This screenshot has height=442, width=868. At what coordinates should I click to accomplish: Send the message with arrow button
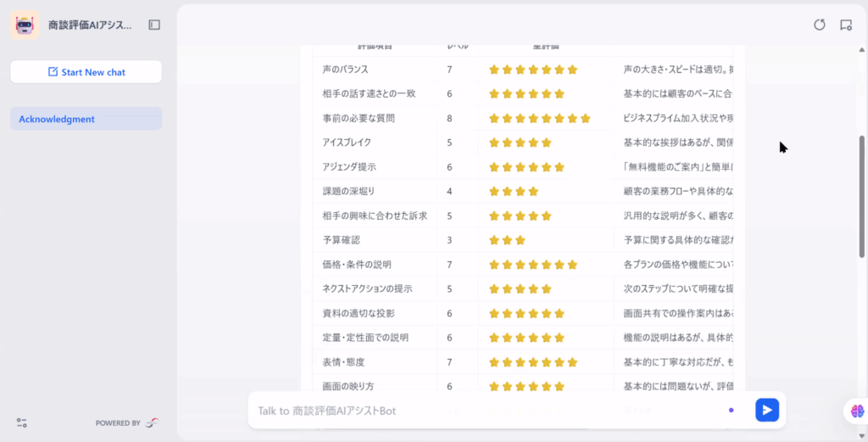766,411
